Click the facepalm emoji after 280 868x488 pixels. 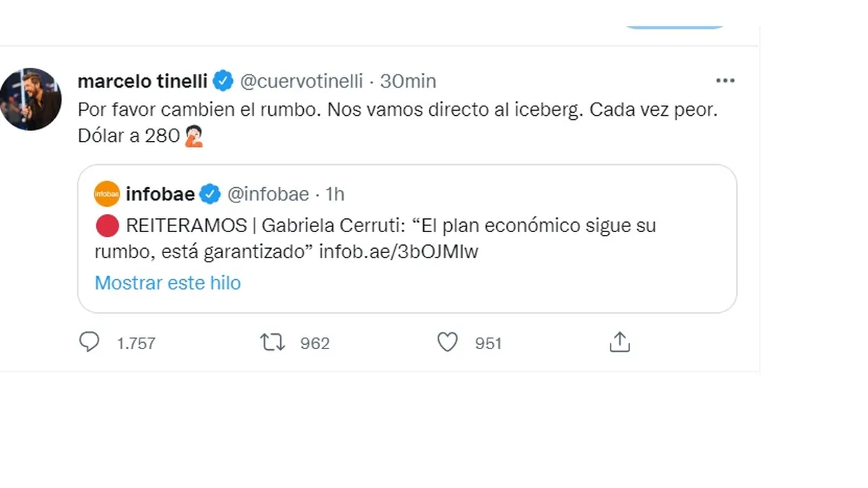coord(195,136)
